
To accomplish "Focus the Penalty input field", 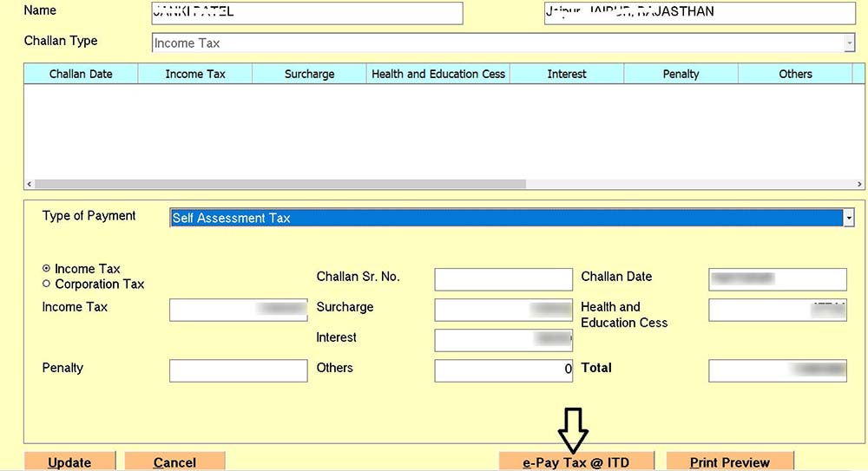I will pos(238,370).
